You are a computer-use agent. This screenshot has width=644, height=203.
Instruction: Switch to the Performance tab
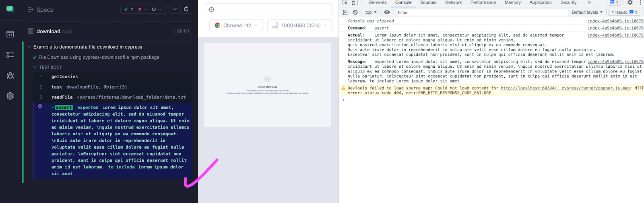(x=483, y=2)
